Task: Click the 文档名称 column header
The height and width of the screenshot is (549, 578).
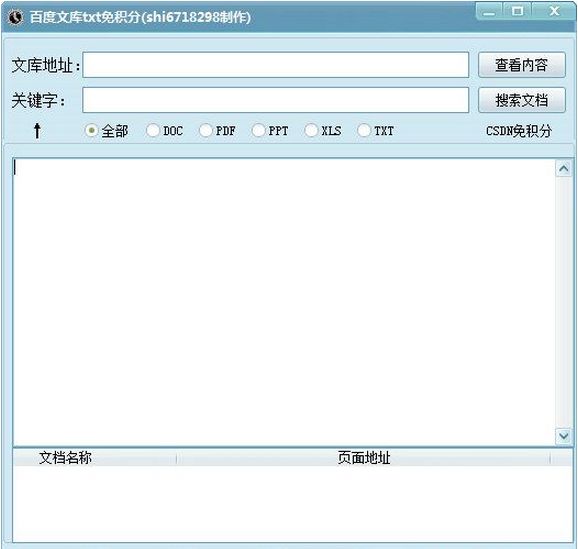Action: pos(95,458)
